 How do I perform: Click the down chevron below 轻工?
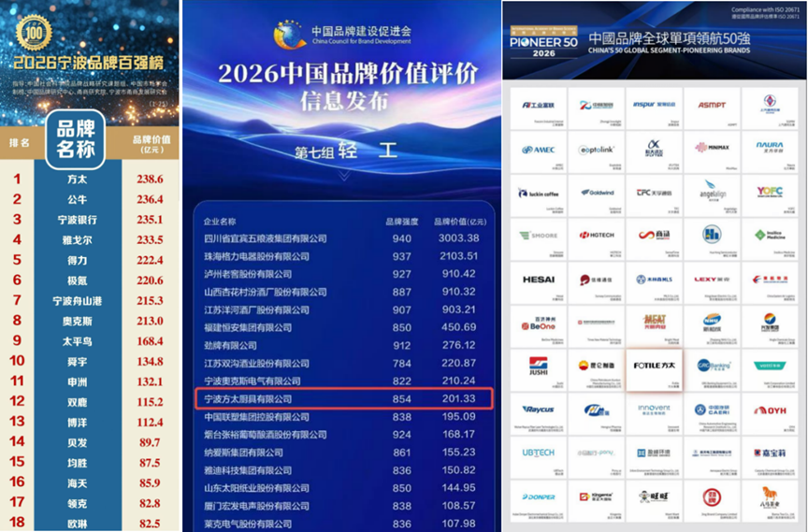[x=345, y=176]
